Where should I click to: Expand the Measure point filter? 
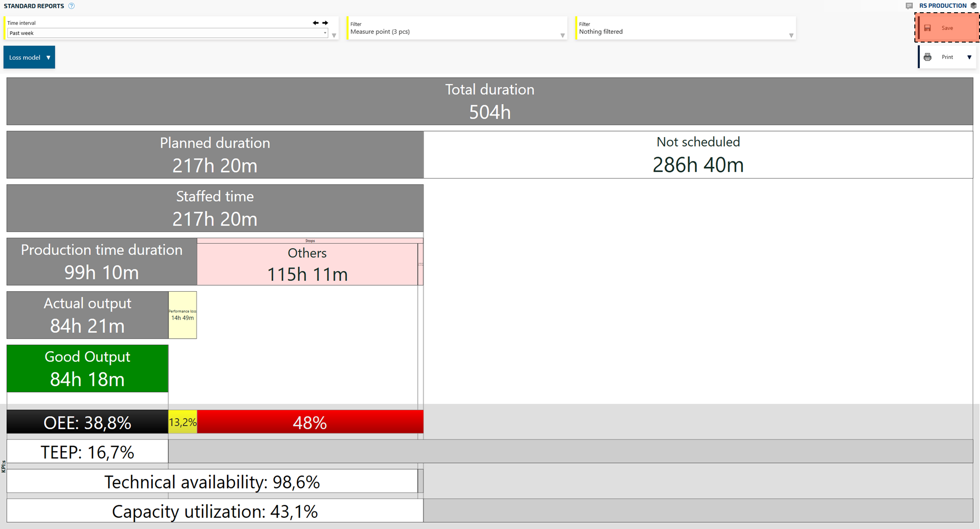point(562,35)
